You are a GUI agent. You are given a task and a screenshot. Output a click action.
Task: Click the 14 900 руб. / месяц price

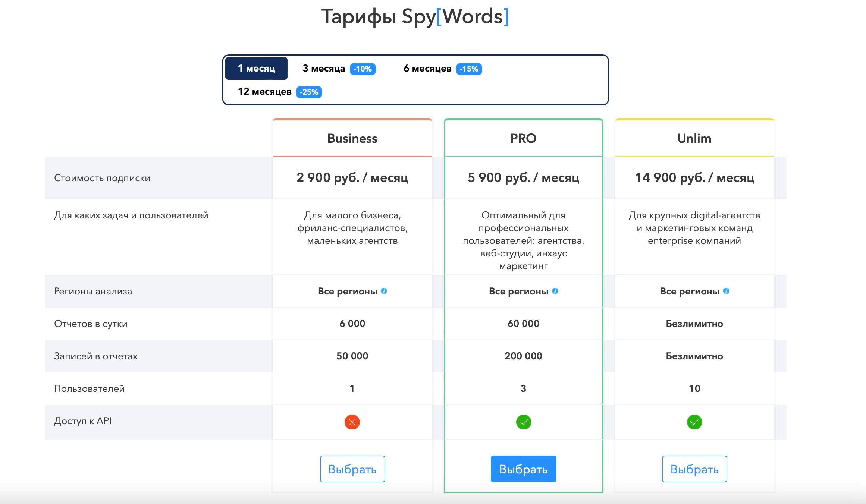point(694,177)
